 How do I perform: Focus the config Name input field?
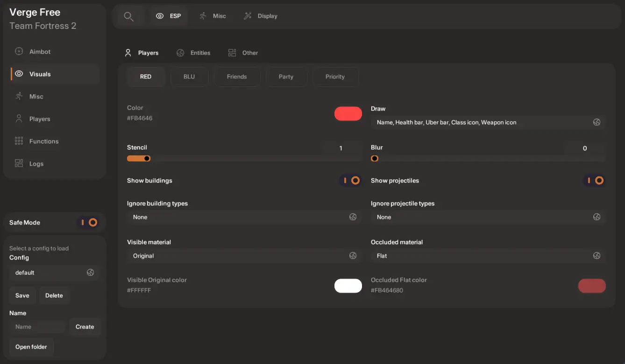click(38, 327)
